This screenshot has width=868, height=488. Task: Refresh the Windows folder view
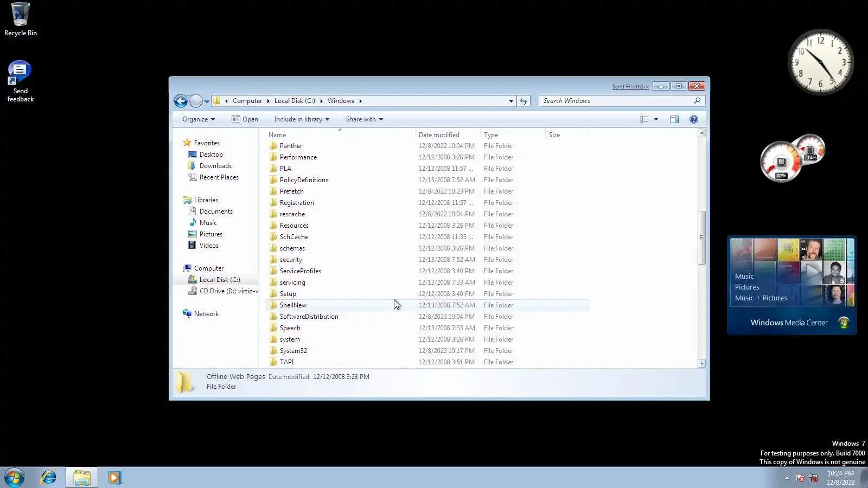pyautogui.click(x=524, y=101)
